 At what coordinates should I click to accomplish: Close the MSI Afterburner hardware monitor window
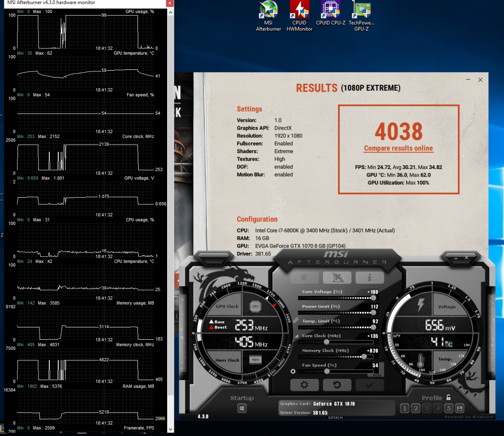pos(170,3)
